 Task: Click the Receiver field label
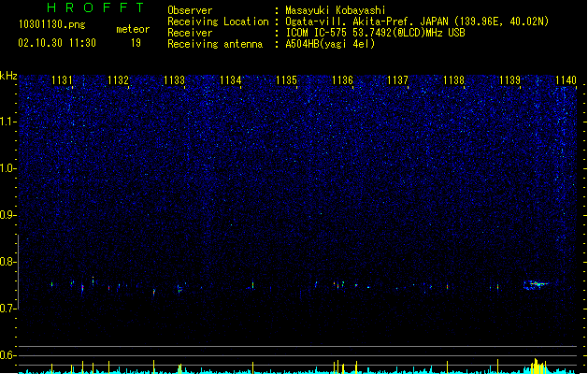pyautogui.click(x=190, y=33)
